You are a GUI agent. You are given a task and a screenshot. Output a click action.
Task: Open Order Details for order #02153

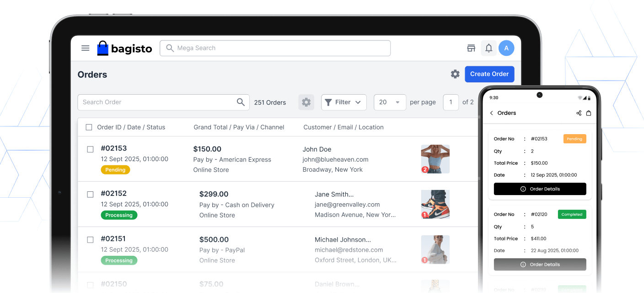tap(540, 189)
